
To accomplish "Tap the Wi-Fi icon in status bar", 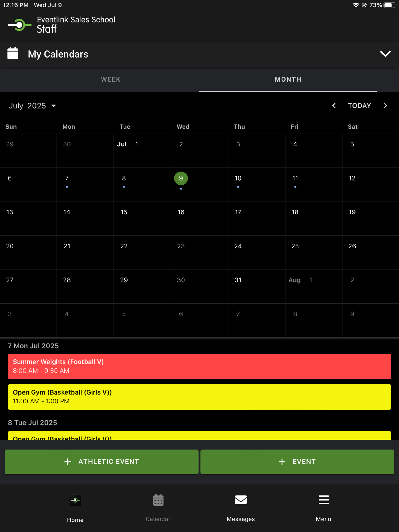I will 356,5.
